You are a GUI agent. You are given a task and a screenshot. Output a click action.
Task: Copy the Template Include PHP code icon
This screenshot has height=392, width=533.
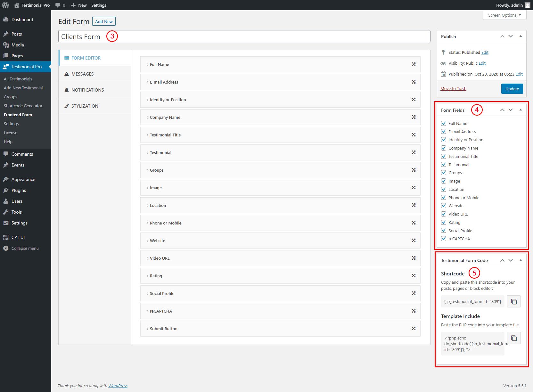tap(514, 338)
